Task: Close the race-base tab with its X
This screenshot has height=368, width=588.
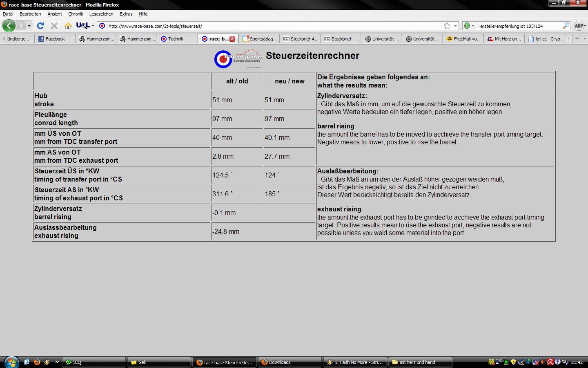Action: point(232,39)
